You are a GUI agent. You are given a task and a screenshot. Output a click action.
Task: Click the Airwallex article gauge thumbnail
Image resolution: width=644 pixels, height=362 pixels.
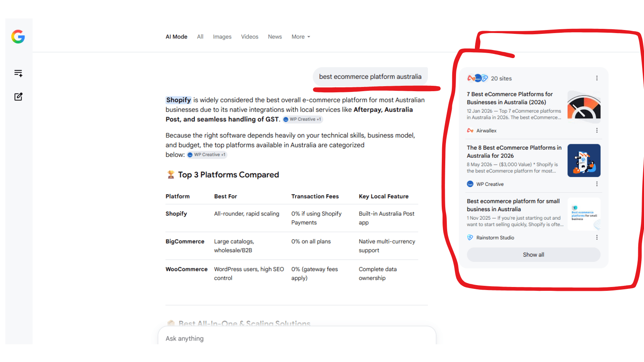pos(584,107)
